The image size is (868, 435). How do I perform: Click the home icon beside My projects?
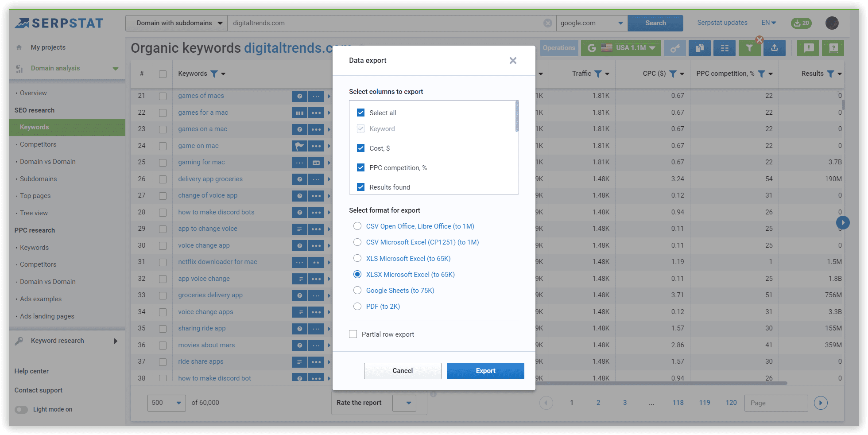click(x=19, y=47)
